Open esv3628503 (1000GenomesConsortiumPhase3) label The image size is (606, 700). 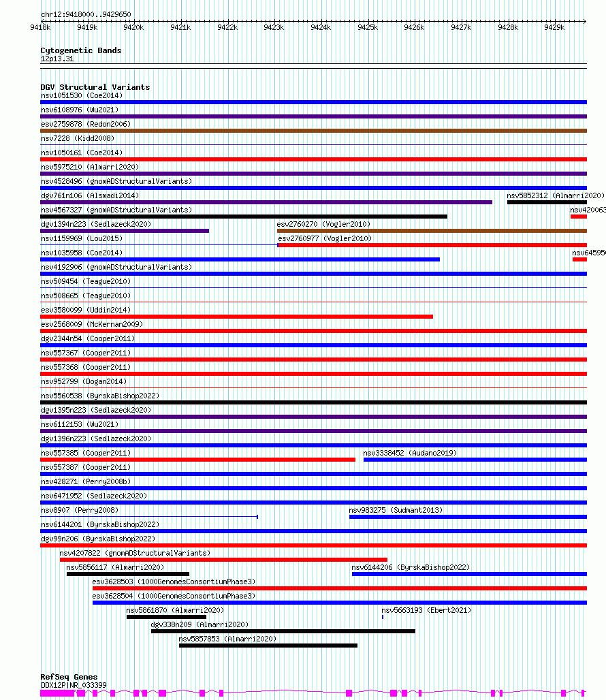click(174, 582)
